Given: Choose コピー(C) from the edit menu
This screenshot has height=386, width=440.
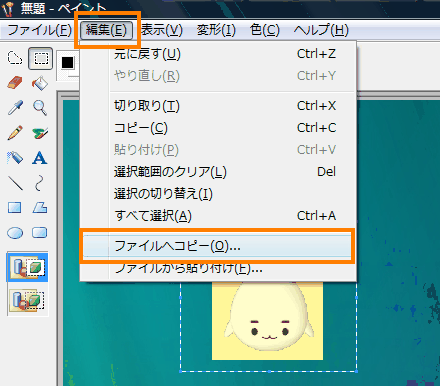Looking at the screenshot, I should (218, 128).
